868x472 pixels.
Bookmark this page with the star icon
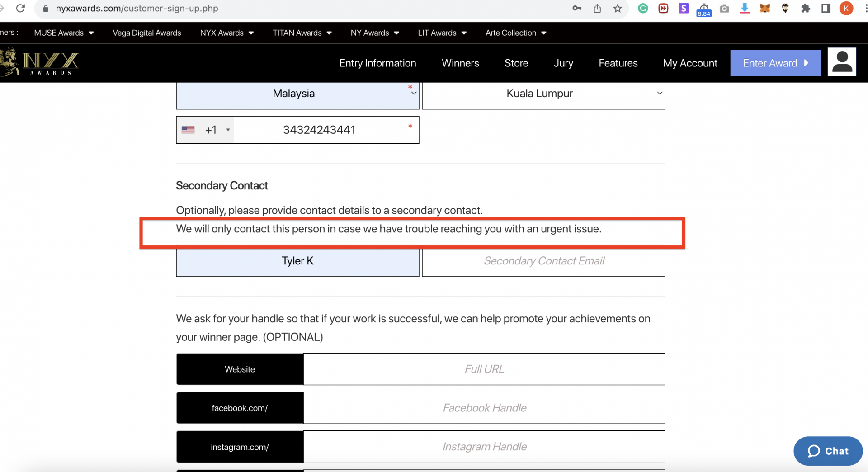click(618, 8)
